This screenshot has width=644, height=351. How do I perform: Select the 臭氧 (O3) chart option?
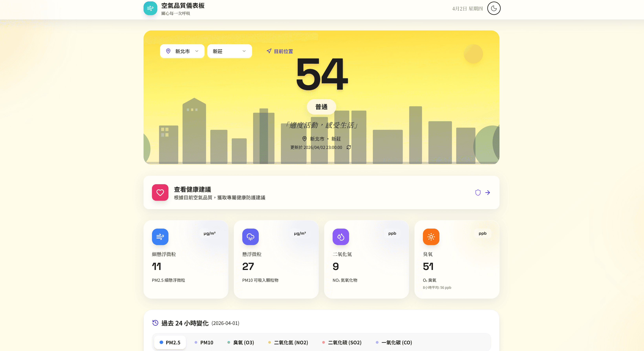tap(241, 343)
